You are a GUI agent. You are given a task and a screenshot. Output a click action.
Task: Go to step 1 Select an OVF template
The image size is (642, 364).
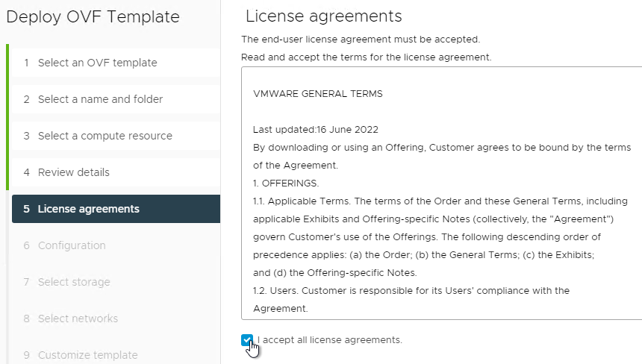pos(116,63)
